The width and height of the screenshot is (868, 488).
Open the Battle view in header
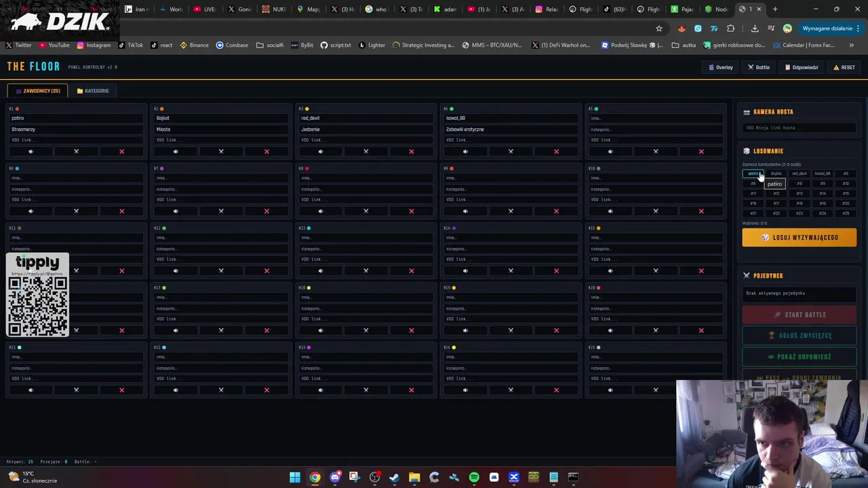[x=759, y=67]
